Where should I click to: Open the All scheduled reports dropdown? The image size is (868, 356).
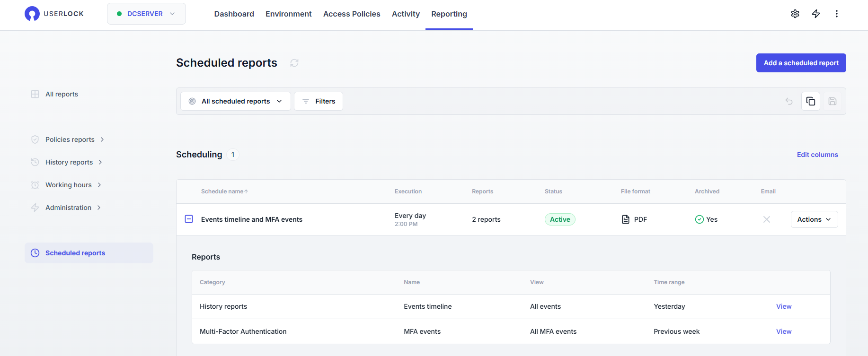pos(236,101)
